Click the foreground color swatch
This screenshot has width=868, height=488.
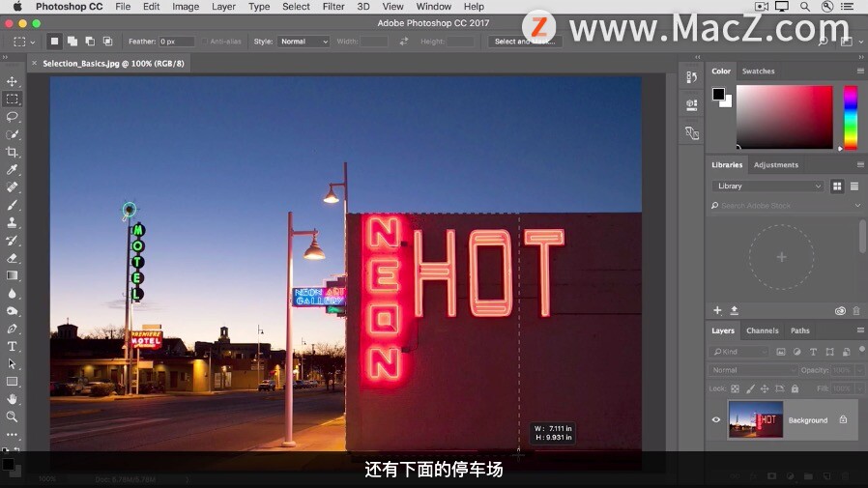point(718,94)
